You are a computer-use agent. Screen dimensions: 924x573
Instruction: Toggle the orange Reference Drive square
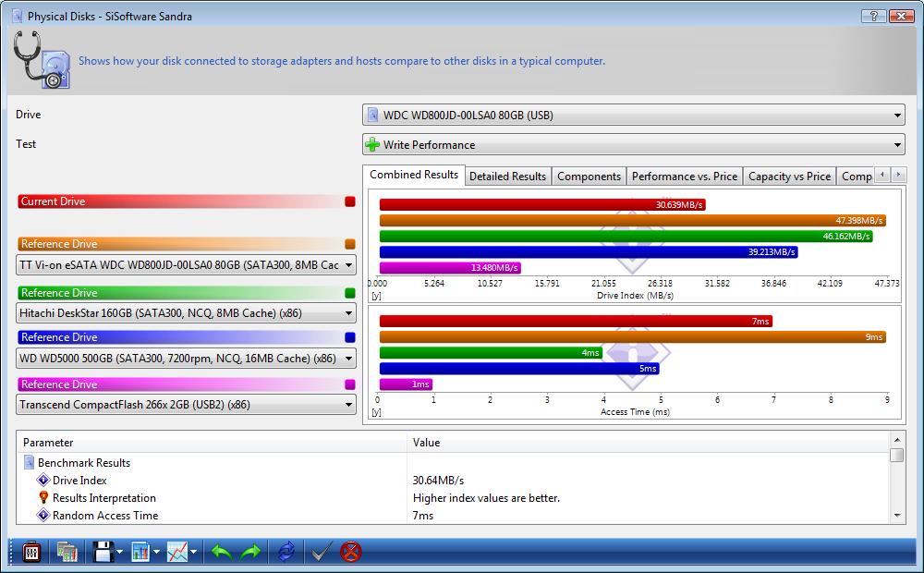(x=350, y=244)
